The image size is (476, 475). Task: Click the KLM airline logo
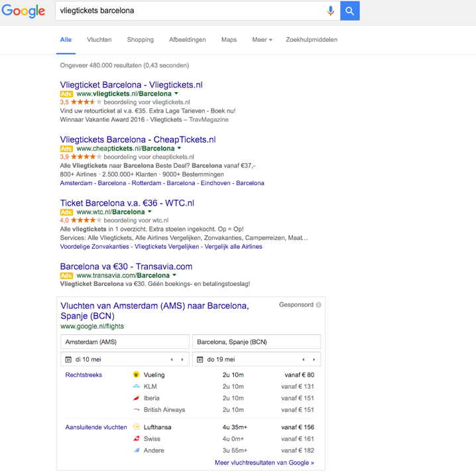tap(137, 386)
